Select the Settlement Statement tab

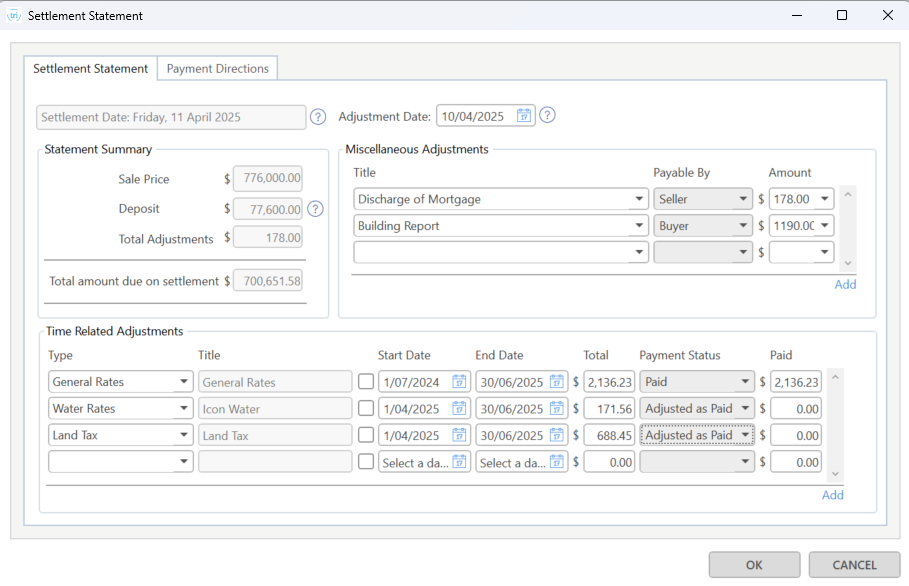90,69
